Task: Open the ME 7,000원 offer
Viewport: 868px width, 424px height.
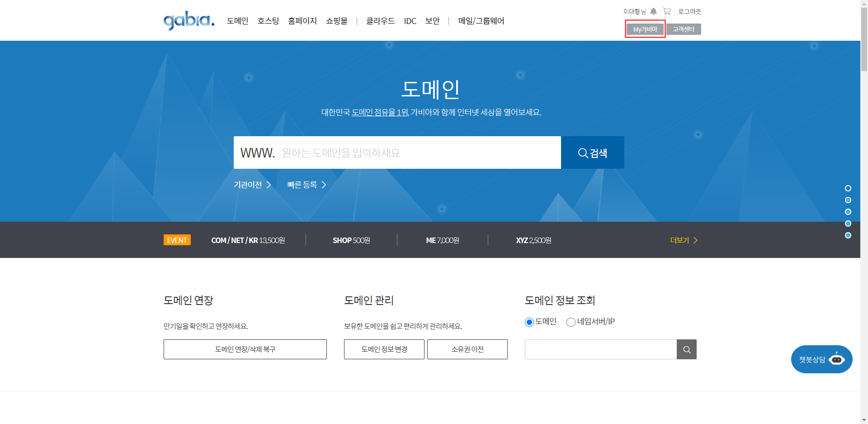Action: tap(443, 240)
